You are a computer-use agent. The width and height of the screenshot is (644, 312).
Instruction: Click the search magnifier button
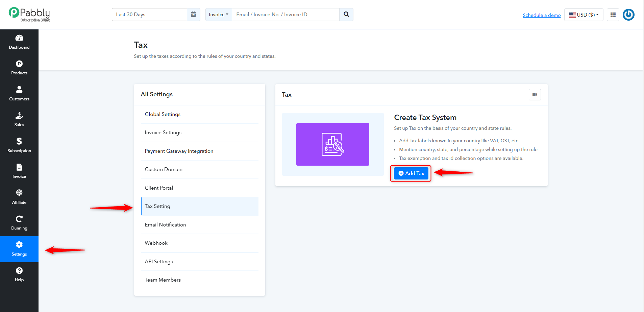tap(346, 15)
